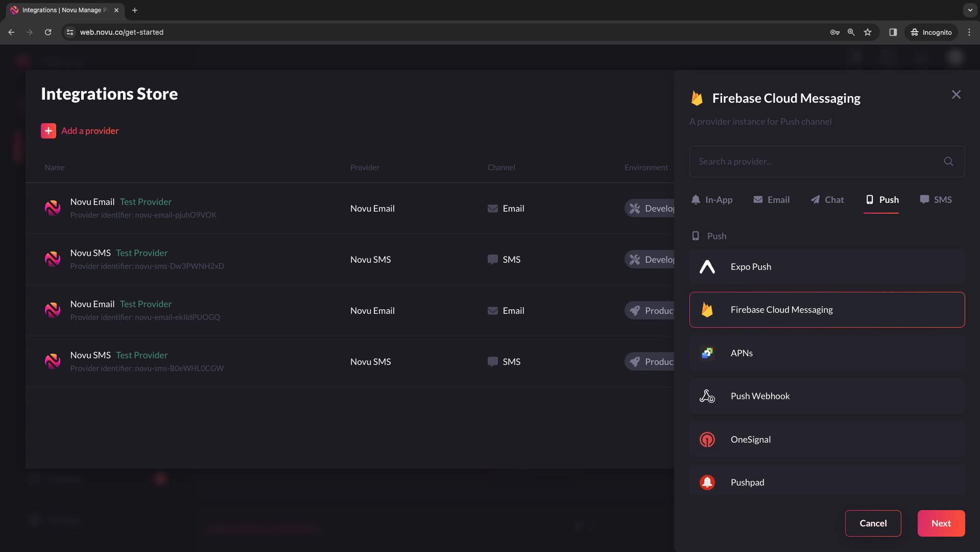View site information icon in address bar
980x552 pixels.
[70, 32]
